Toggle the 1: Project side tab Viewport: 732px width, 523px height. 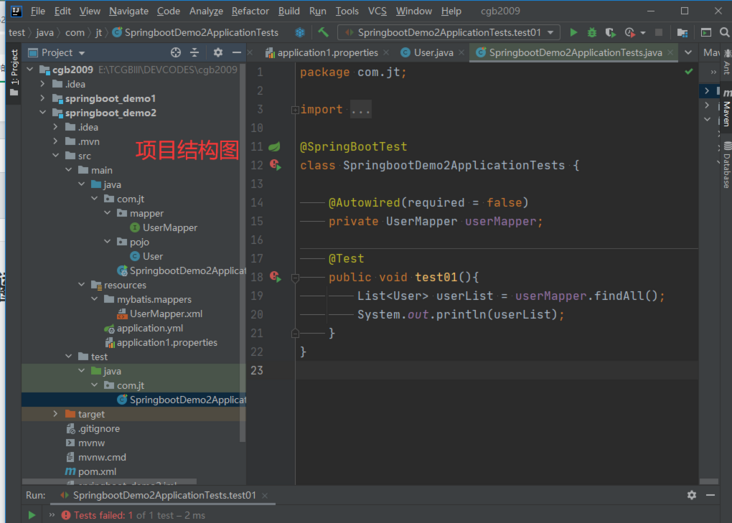[14, 73]
